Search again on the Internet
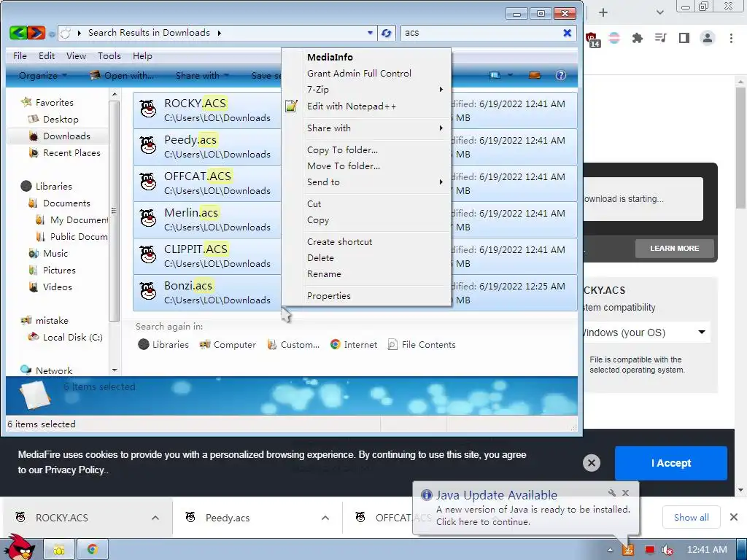This screenshot has height=560, width=747. click(354, 344)
